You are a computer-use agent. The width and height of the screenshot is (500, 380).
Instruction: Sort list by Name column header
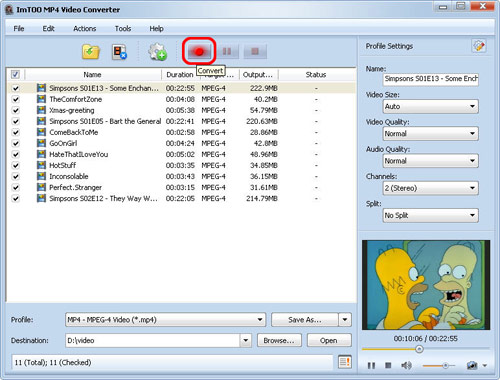[93, 74]
